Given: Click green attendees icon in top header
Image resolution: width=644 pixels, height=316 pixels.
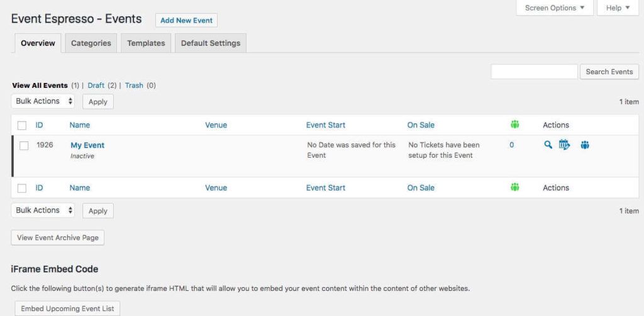Looking at the screenshot, I should click(x=515, y=124).
